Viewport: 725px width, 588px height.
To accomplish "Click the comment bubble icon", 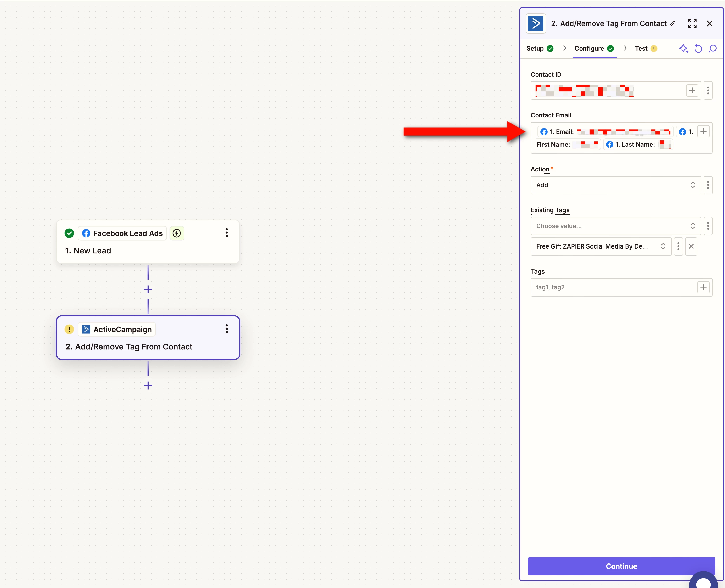I will [713, 49].
